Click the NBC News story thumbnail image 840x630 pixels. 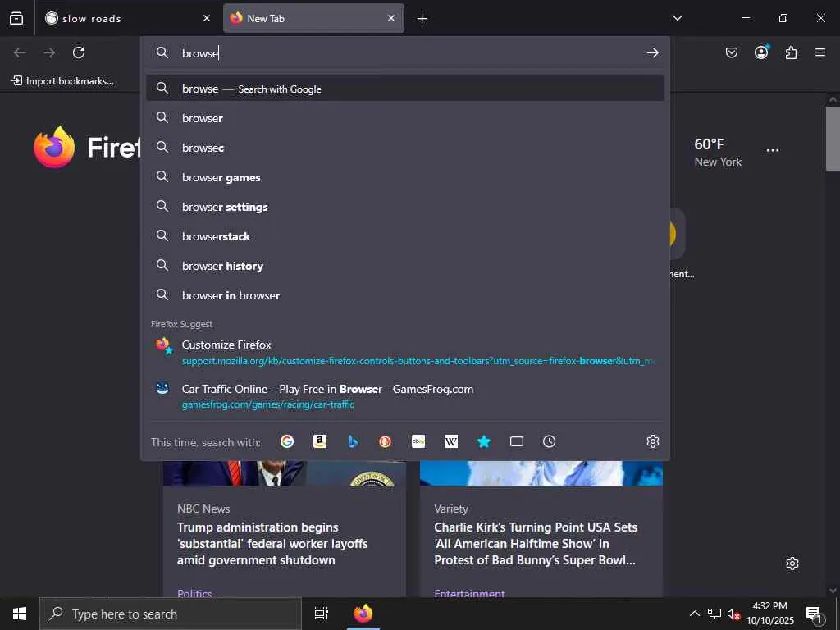coord(285,473)
